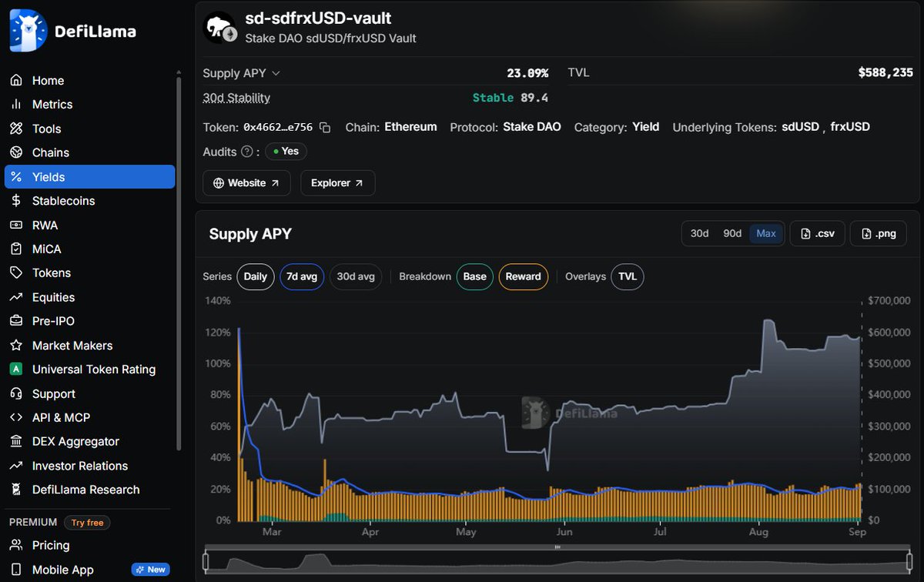Download the chart as .png

[x=878, y=233]
